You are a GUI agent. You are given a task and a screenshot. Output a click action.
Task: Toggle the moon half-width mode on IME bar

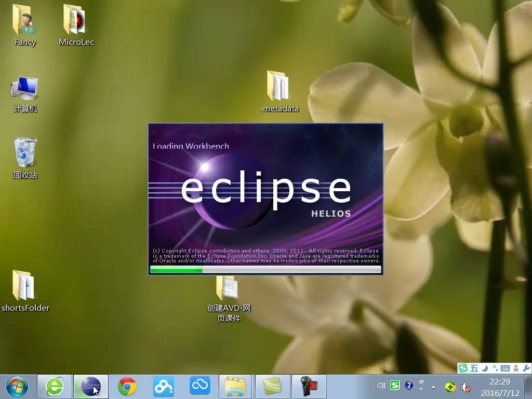(485, 368)
